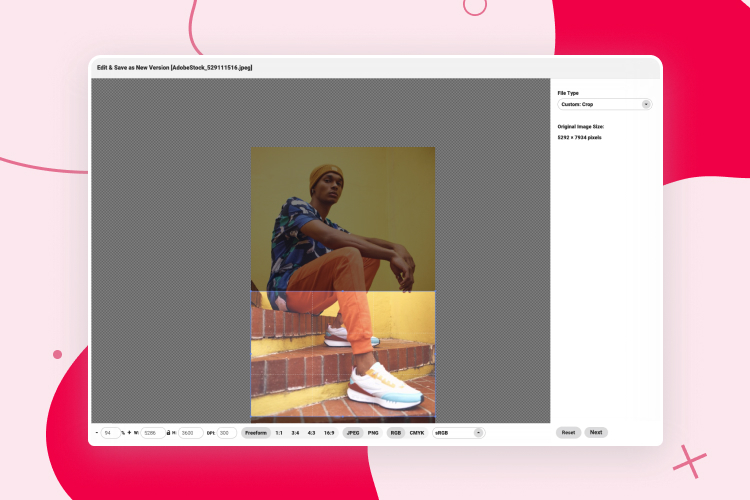Click the width input field
The image size is (750, 500).
point(152,433)
